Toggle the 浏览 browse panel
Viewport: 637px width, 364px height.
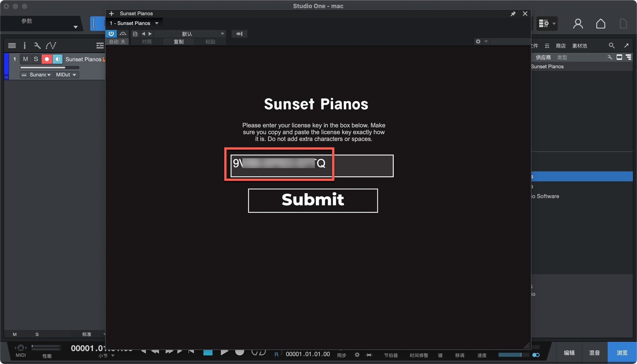click(622, 353)
